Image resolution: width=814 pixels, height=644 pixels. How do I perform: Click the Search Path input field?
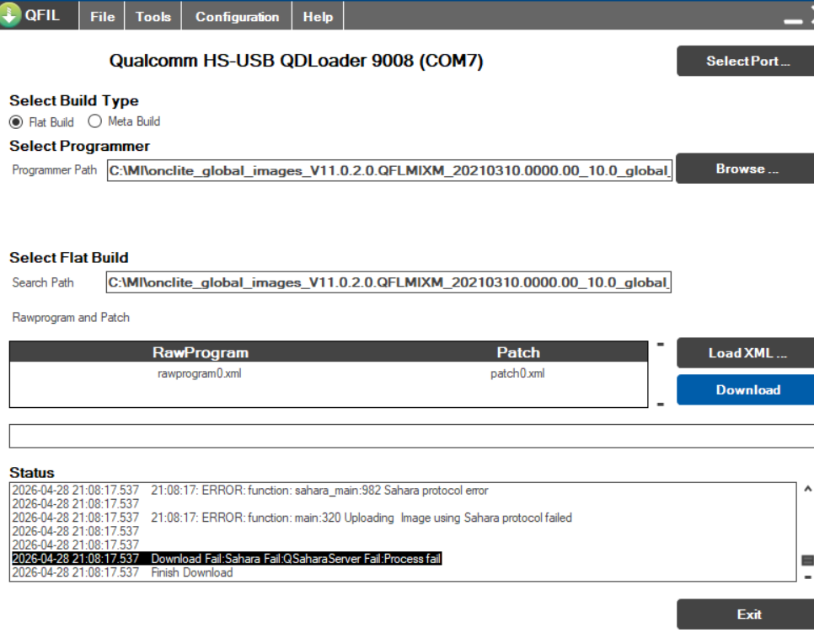tap(388, 282)
